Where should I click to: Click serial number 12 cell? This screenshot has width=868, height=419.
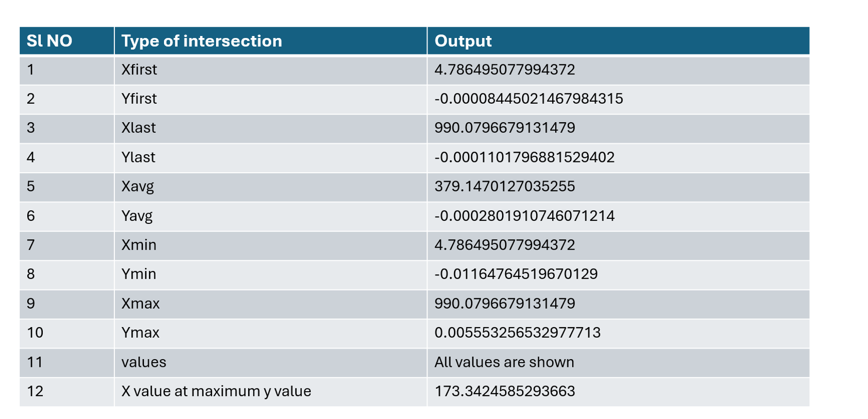pos(35,391)
